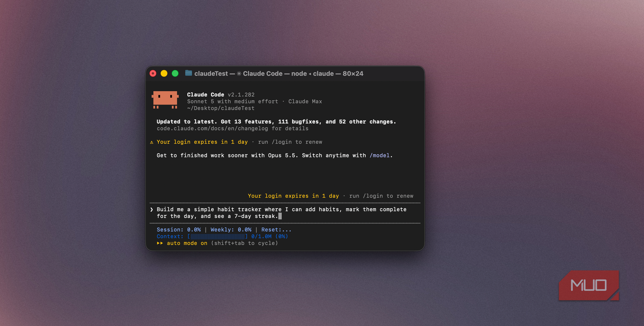The height and width of the screenshot is (326, 644).
Task: Click the 'Session: 0.0%' status entry
Action: pyautogui.click(x=179, y=230)
